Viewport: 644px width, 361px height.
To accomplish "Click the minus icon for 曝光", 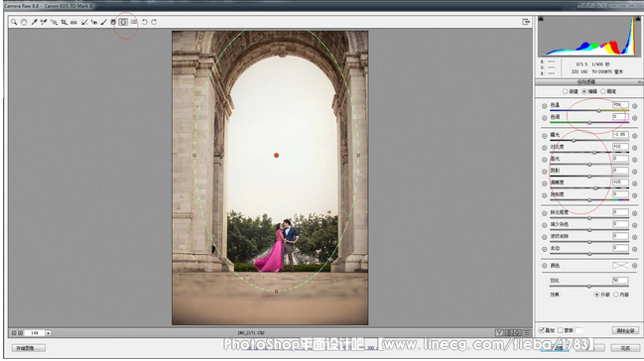I will coord(544,136).
